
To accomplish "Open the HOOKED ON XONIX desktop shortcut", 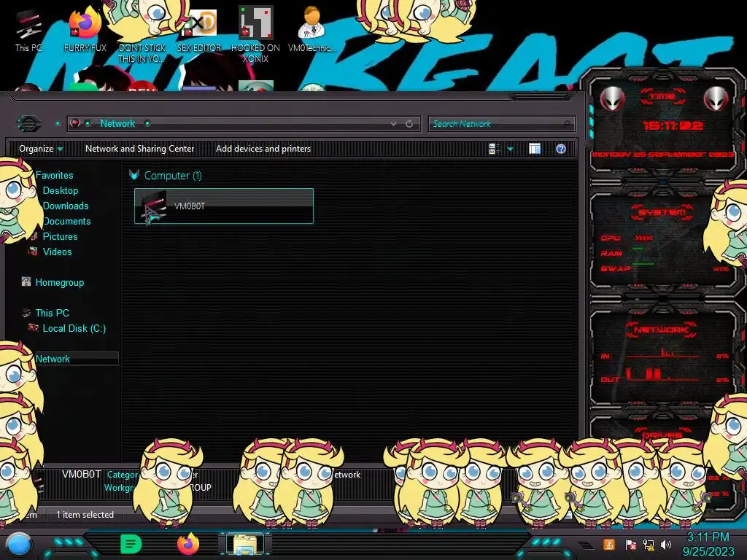I will pos(255,35).
